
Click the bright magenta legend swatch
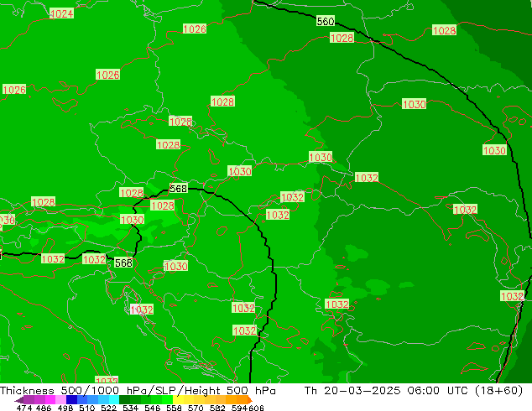[x=50, y=399]
